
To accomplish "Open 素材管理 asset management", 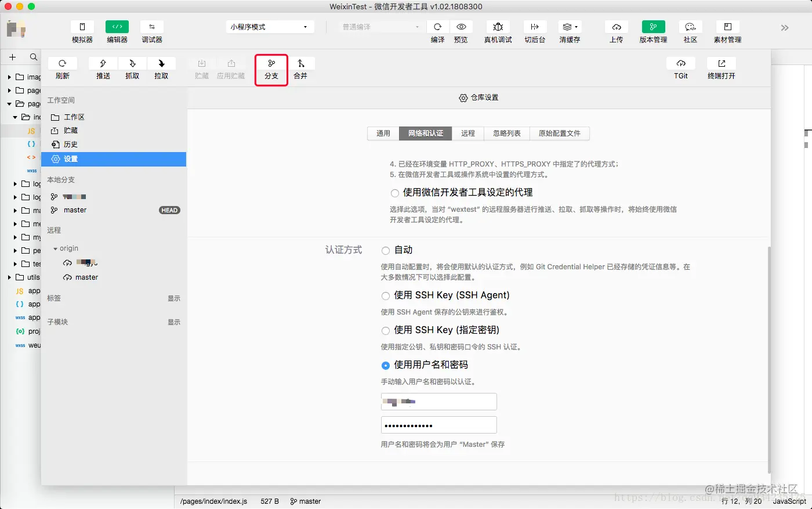I will 727,27.
